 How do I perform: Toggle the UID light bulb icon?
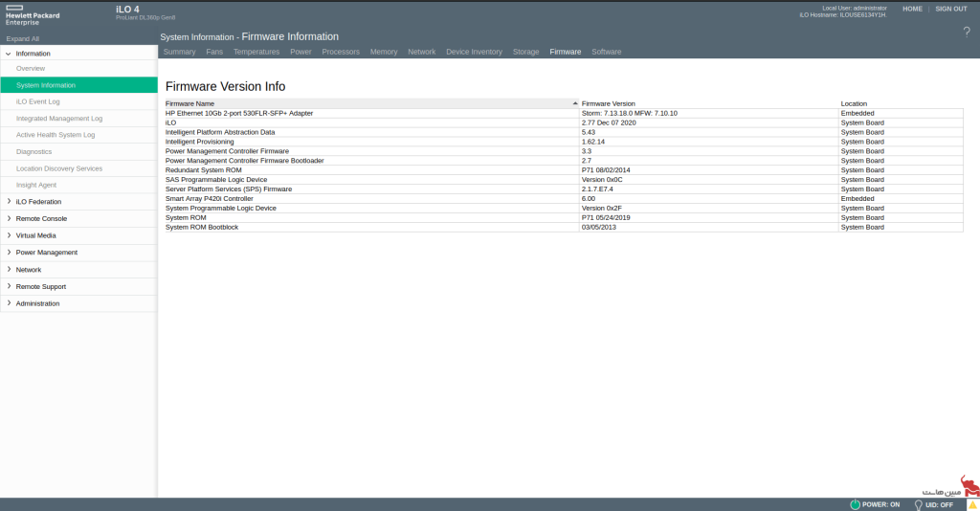pos(918,504)
